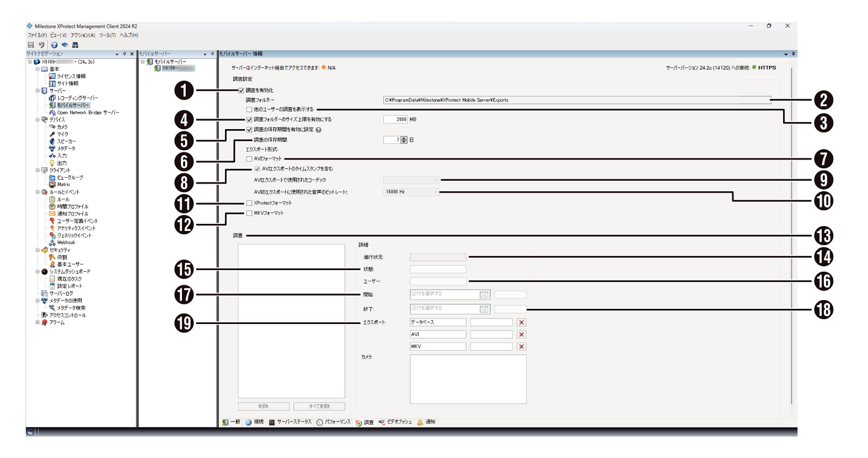Viewport: 868px width, 458px height.
Task: Click the Save floppy disk toolbar icon
Action: (31, 45)
